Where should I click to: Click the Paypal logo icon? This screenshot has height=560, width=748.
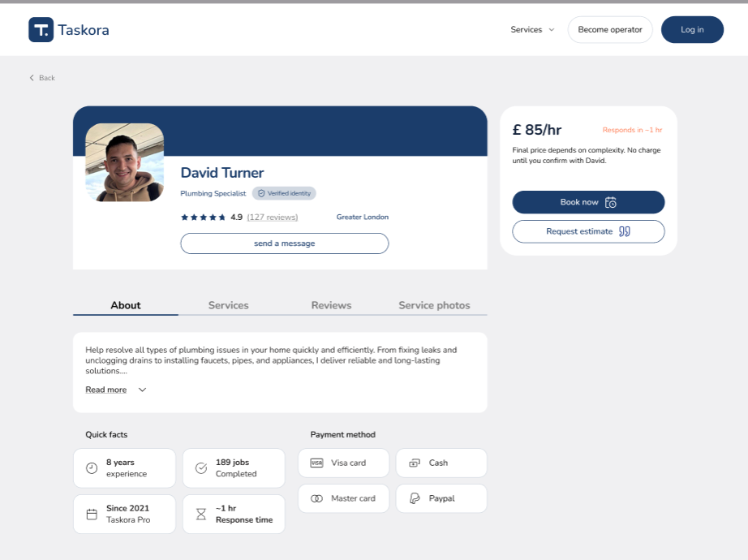pos(415,498)
